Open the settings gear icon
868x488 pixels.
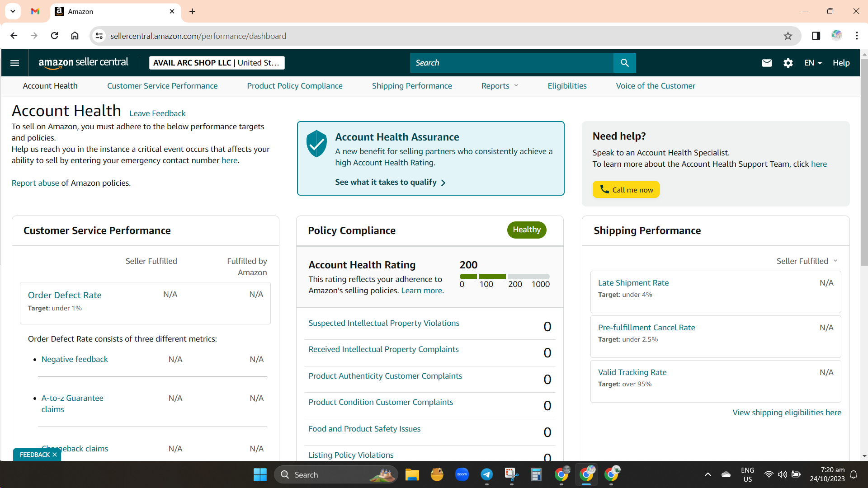click(788, 63)
